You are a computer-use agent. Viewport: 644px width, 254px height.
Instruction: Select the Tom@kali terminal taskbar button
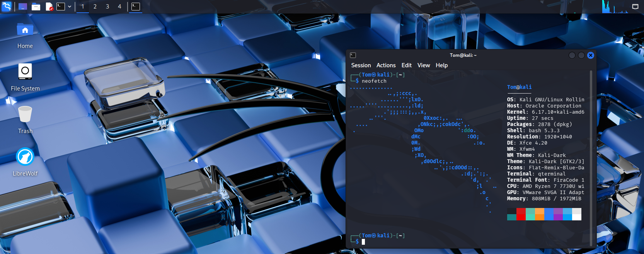(x=135, y=7)
